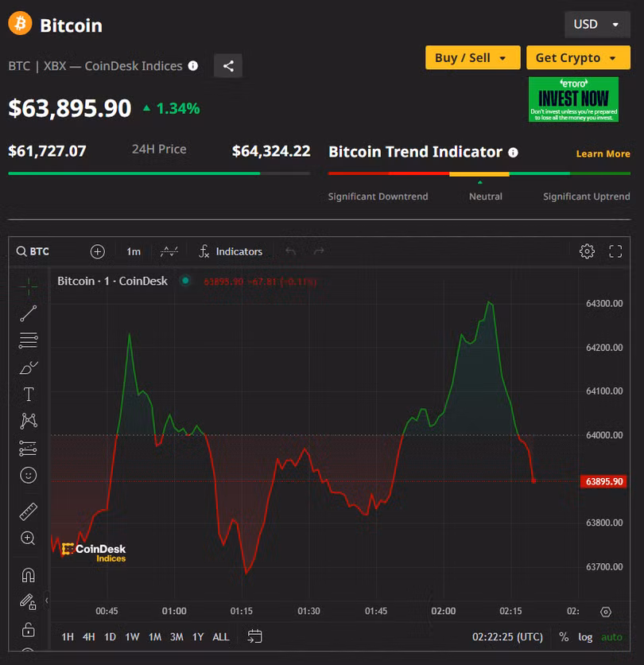The width and height of the screenshot is (644, 665).
Task: Open the Fibonacci retracement tools
Action: [29, 340]
